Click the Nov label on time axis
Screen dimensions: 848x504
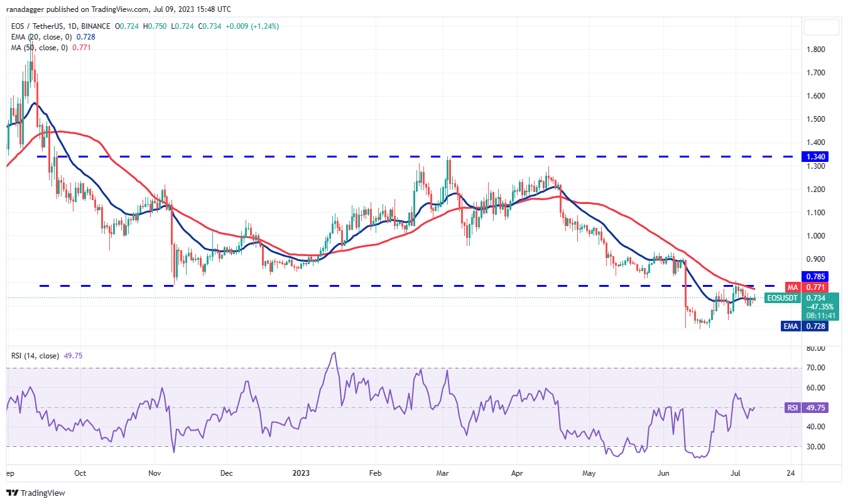pos(153,473)
